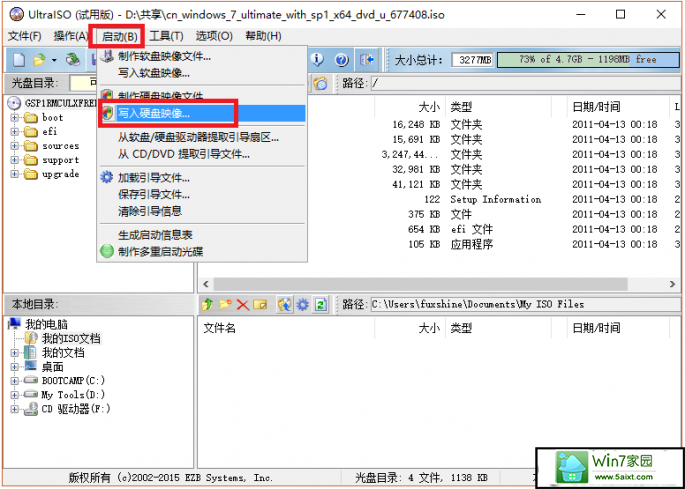
Task: Expand the 桌面 tree node
Action: coord(15,366)
